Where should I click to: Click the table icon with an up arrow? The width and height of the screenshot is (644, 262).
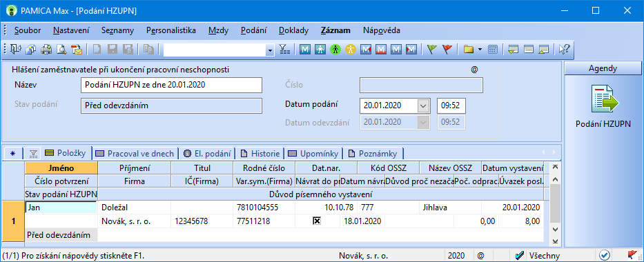[544, 50]
